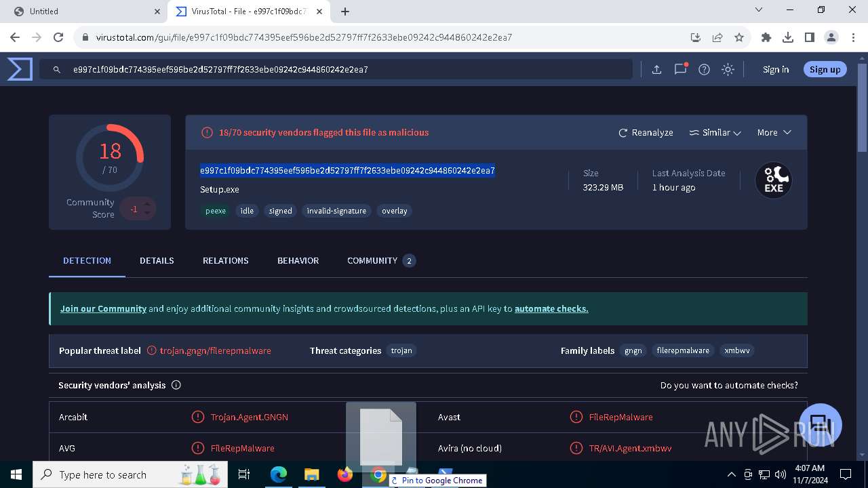Click the Setup.exe file name

coord(220,189)
